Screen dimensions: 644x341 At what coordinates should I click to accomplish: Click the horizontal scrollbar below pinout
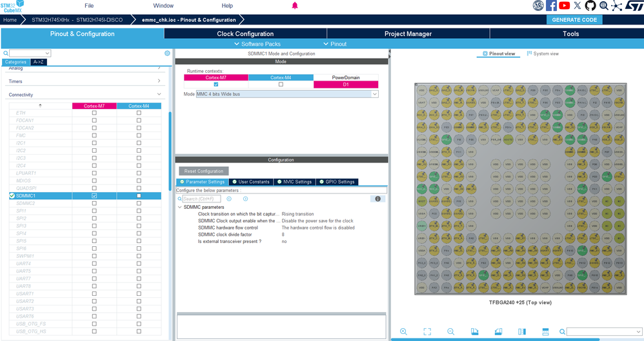(495, 339)
